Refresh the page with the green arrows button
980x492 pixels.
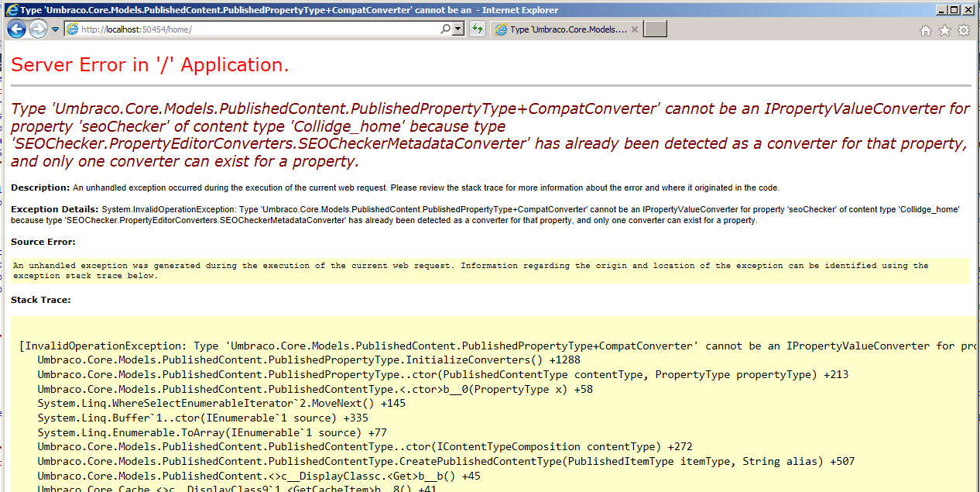click(478, 29)
